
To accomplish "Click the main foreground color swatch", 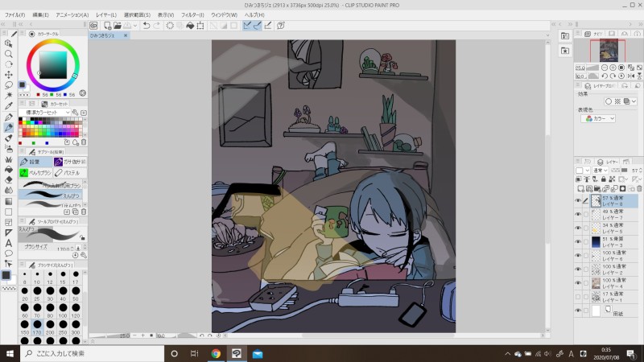I will 6,274.
